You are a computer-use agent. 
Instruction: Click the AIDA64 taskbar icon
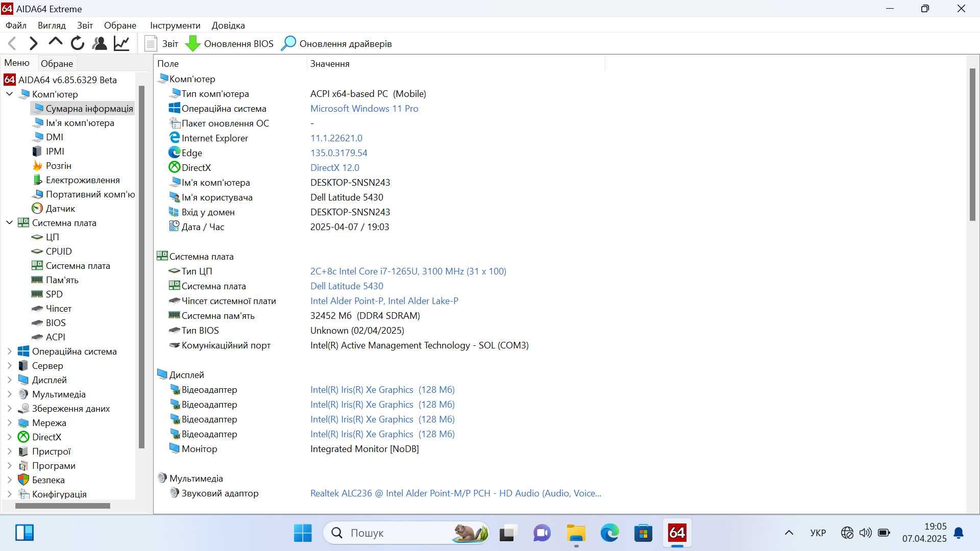pyautogui.click(x=677, y=533)
